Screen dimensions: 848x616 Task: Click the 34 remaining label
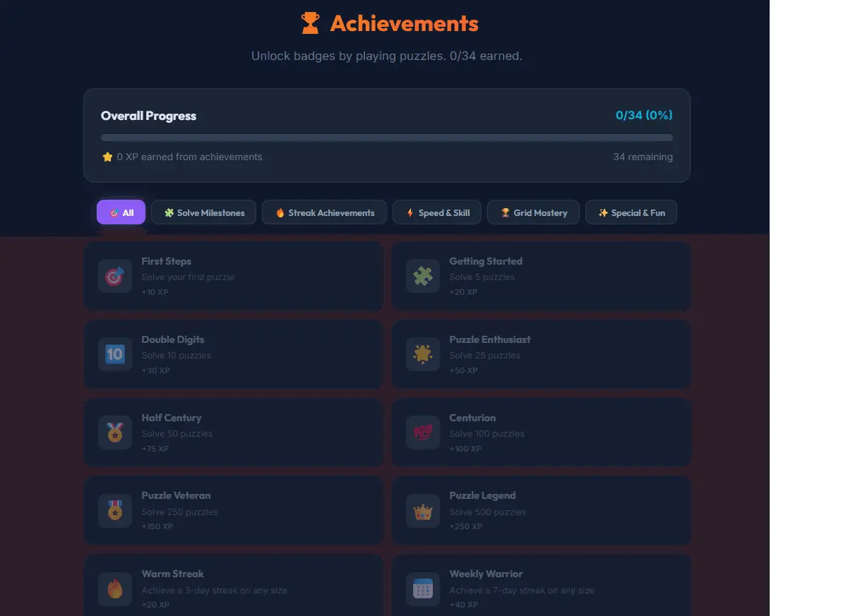pyautogui.click(x=643, y=157)
